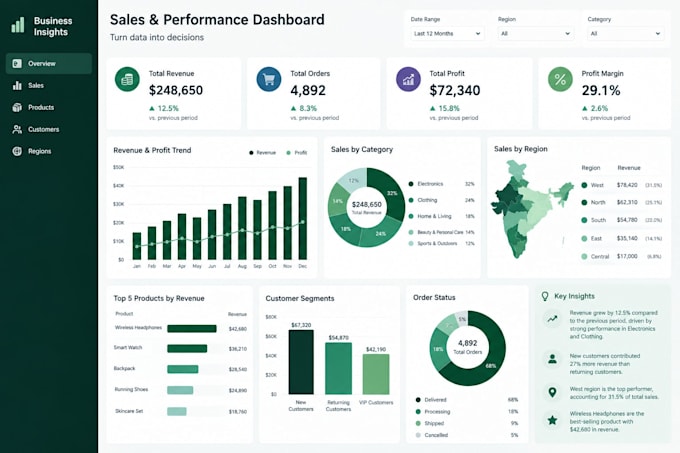Click the Profit Margin percent icon
This screenshot has width=680, height=453.
pos(560,79)
